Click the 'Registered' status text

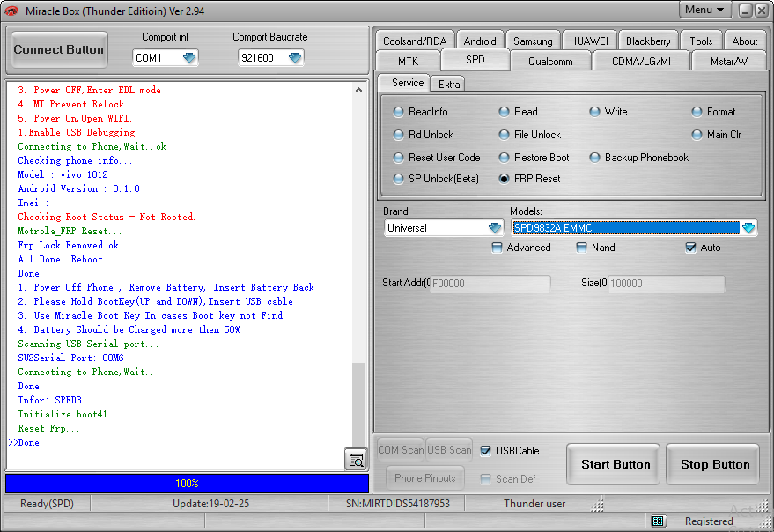tap(708, 521)
